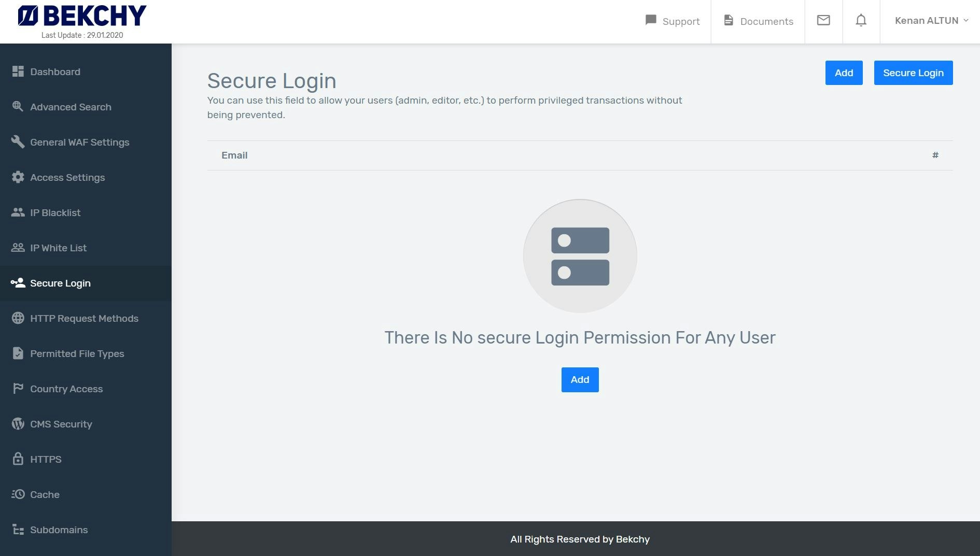Click the Dashboard grid icon

coord(18,72)
